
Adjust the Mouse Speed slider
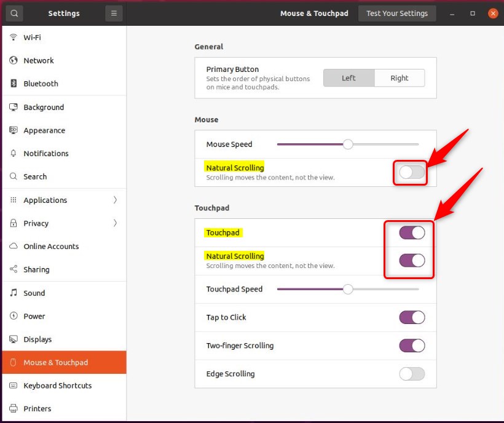[x=348, y=144]
